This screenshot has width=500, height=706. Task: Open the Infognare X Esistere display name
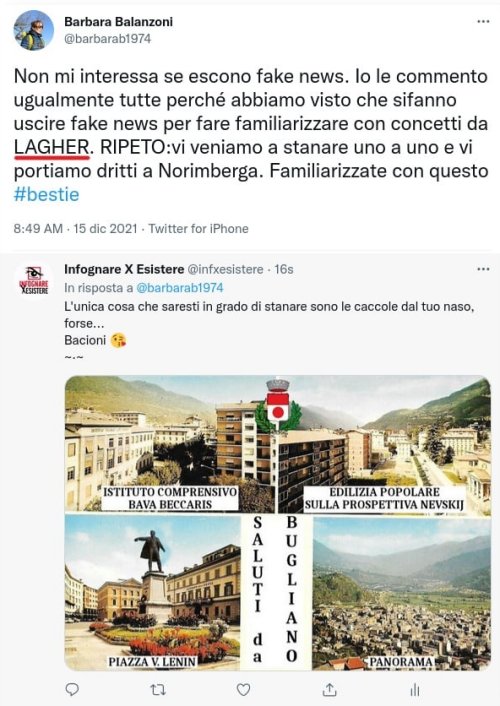pyautogui.click(x=124, y=269)
